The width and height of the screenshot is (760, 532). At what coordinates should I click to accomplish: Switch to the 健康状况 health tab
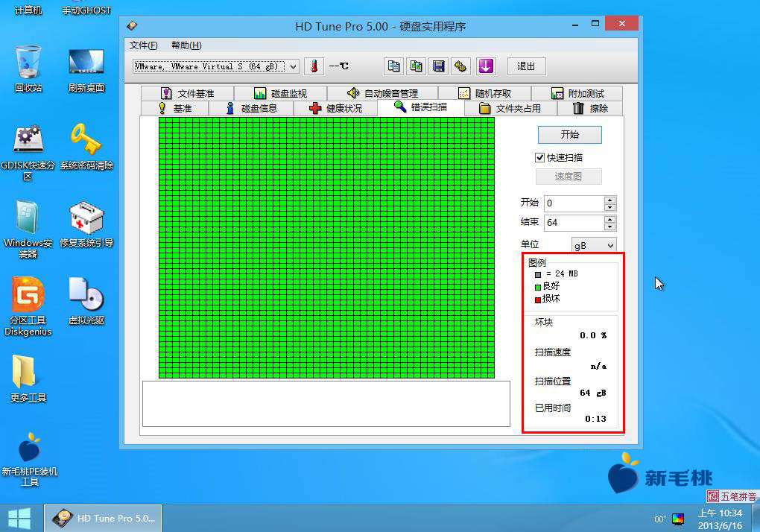[335, 108]
